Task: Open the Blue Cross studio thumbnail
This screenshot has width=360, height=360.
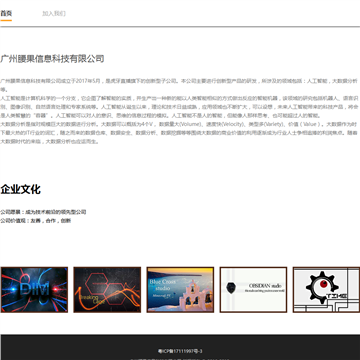Action: pyautogui.click(x=180, y=290)
